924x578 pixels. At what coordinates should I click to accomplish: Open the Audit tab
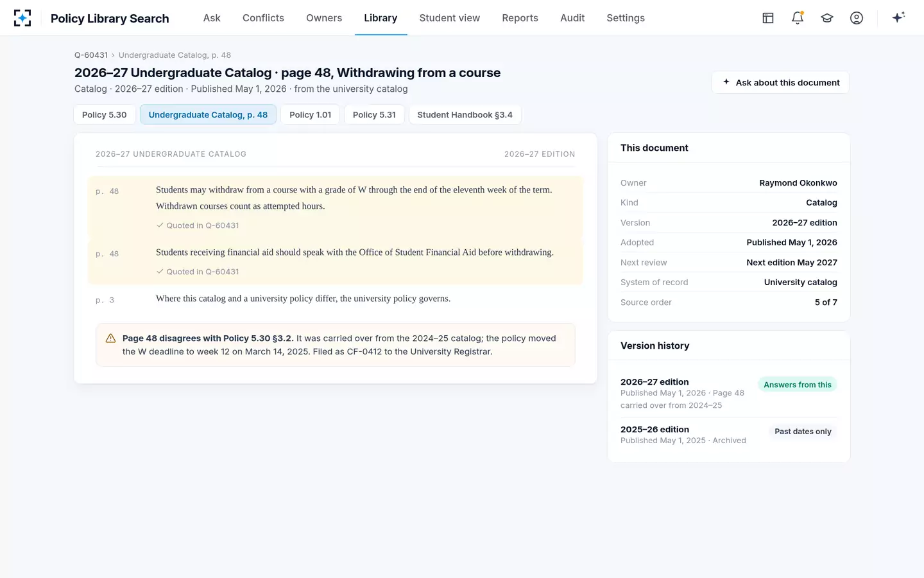(x=572, y=18)
